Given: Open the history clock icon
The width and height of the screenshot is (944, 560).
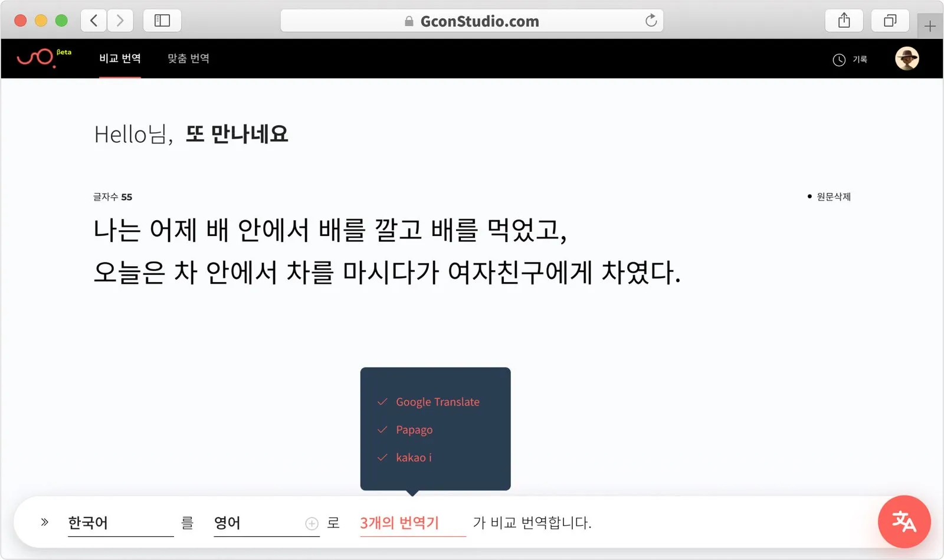Looking at the screenshot, I should (x=839, y=60).
